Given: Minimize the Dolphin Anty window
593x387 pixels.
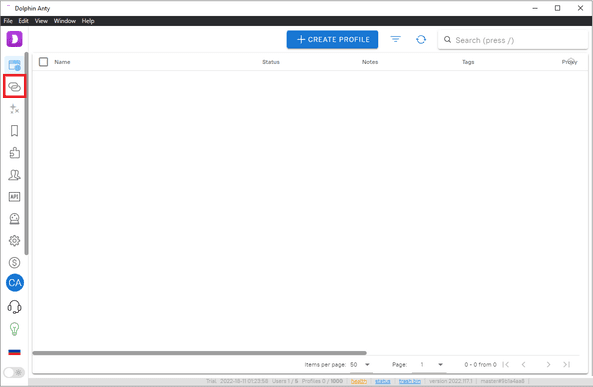Looking at the screenshot, I should 535,8.
